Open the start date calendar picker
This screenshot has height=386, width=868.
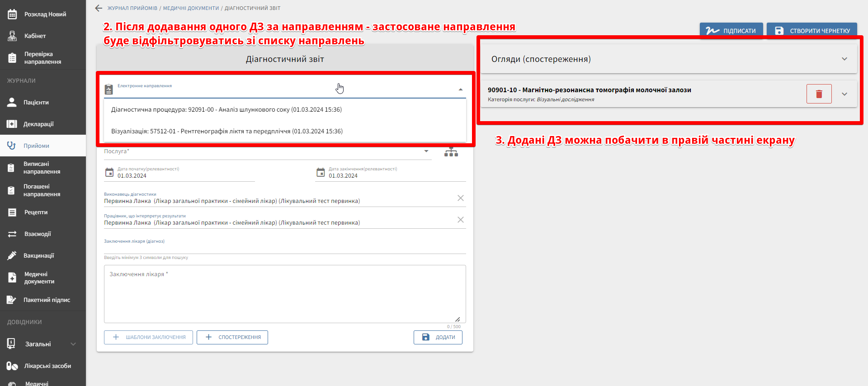coord(109,172)
